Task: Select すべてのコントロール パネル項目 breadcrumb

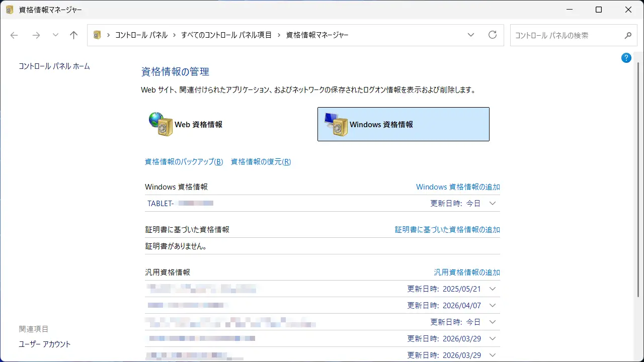Action: 226,35
